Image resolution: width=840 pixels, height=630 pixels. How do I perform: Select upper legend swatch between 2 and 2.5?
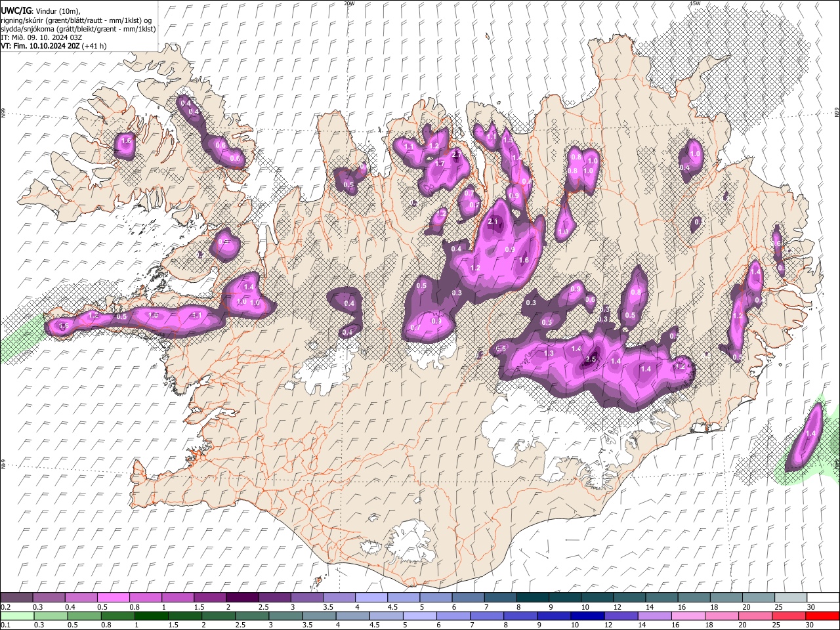[x=242, y=598]
